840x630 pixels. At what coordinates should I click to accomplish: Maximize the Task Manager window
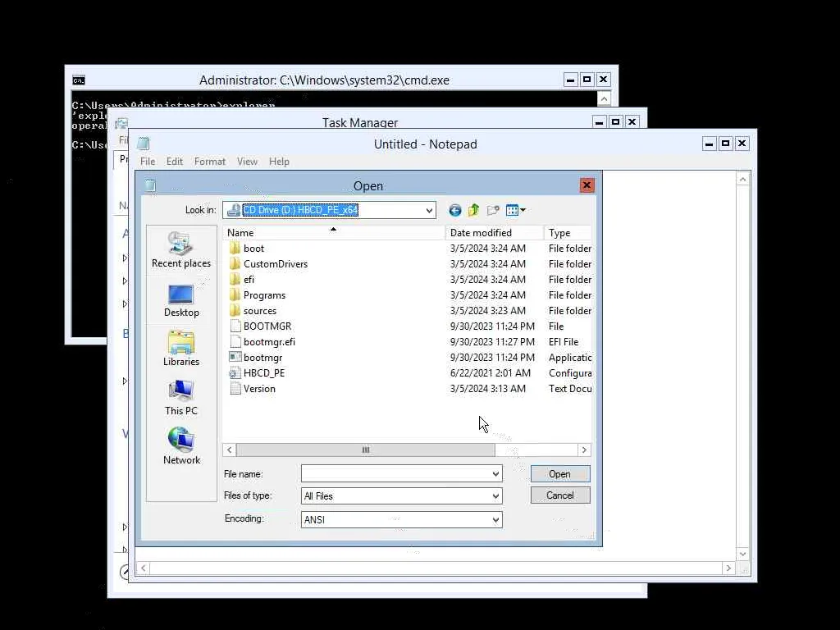point(615,121)
